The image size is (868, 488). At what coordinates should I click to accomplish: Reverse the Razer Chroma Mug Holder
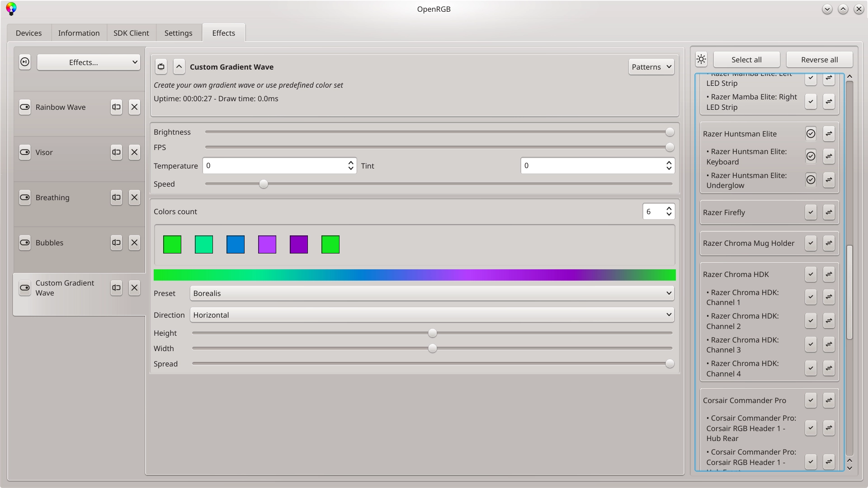829,243
